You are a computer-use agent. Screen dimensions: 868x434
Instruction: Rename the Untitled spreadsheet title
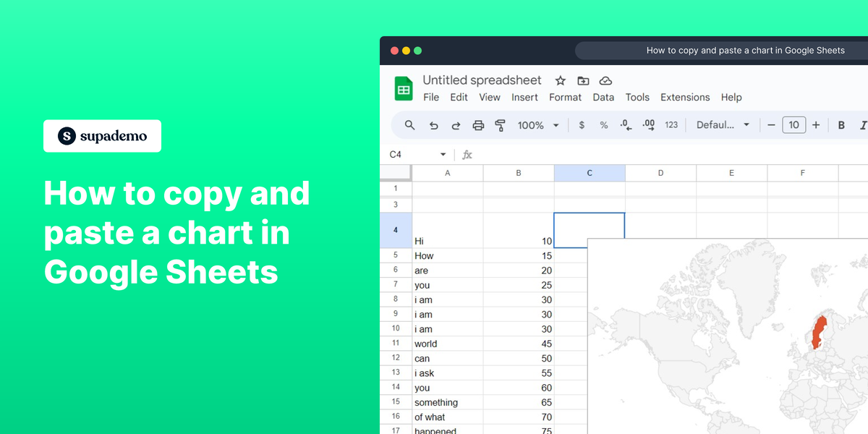(x=482, y=80)
